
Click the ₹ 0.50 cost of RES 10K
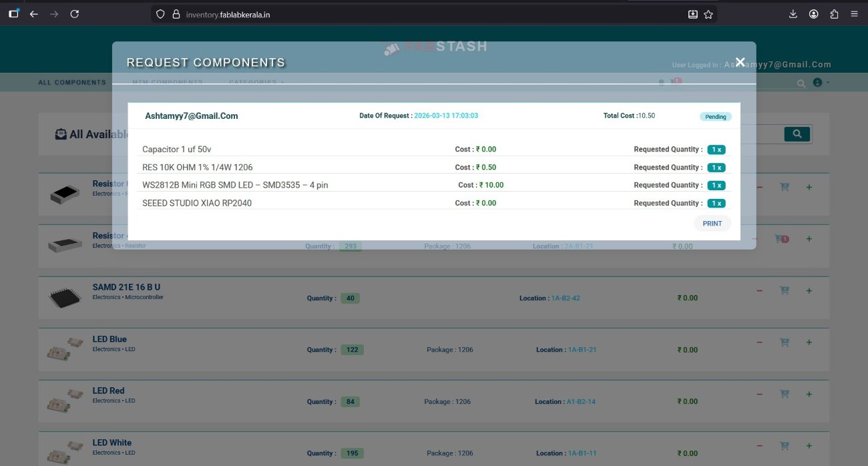click(486, 168)
